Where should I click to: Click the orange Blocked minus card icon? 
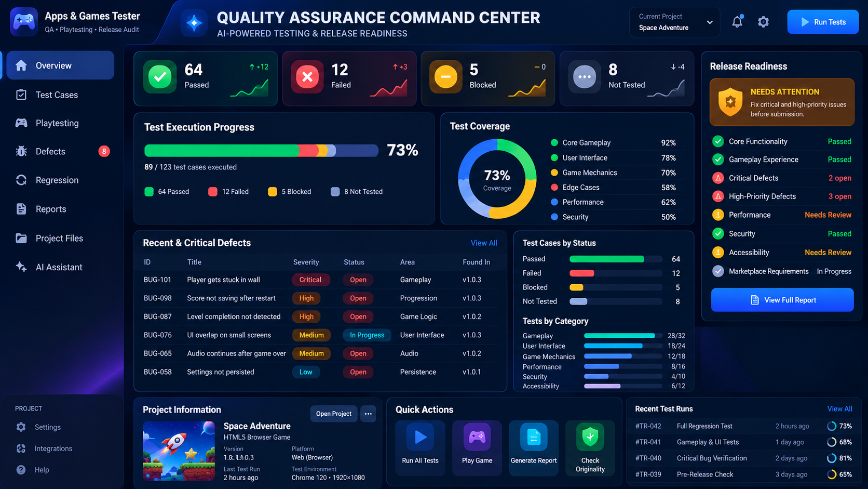click(446, 77)
